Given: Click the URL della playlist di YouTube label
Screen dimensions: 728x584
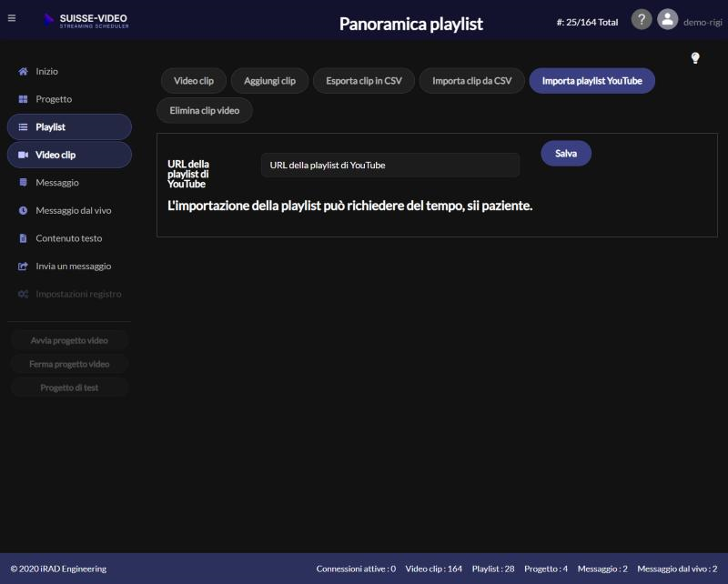Looking at the screenshot, I should click(x=188, y=174).
